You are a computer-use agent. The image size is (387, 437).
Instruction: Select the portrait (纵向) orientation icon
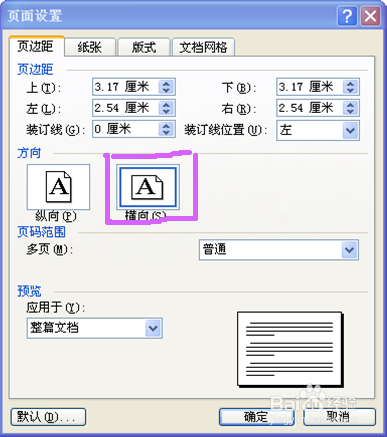58,187
